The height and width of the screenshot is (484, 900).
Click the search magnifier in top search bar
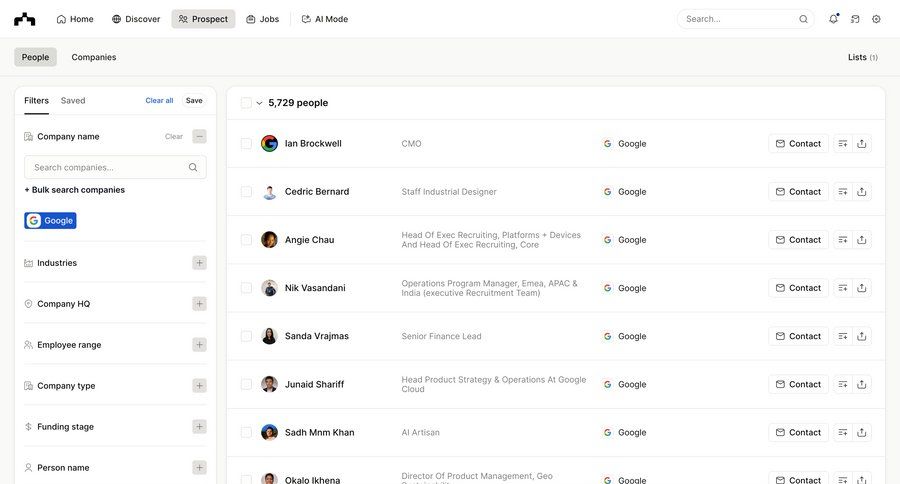[803, 19]
